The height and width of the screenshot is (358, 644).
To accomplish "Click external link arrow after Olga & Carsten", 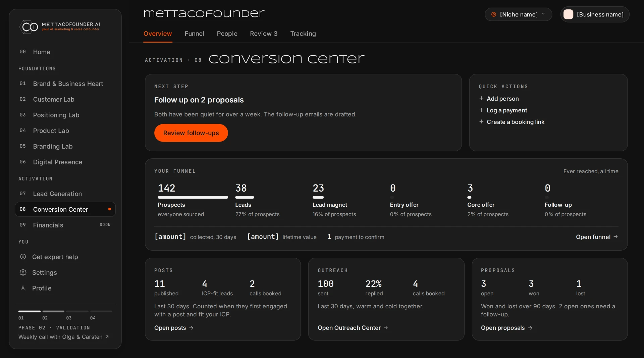I will [x=107, y=337].
